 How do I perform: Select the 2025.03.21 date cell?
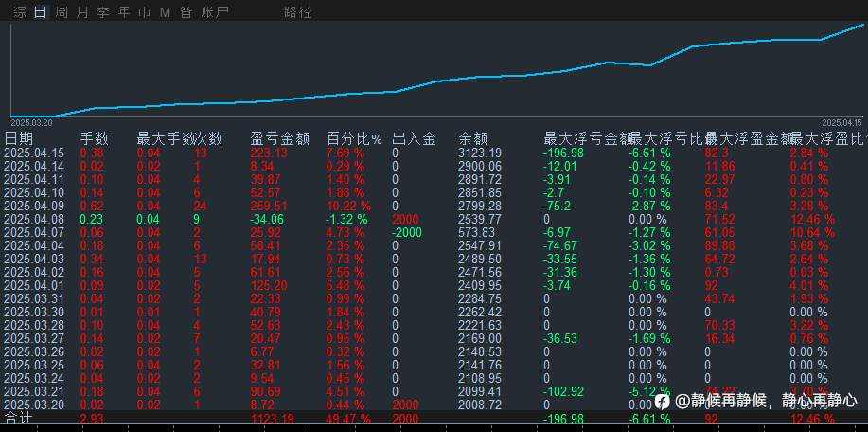click(x=34, y=391)
